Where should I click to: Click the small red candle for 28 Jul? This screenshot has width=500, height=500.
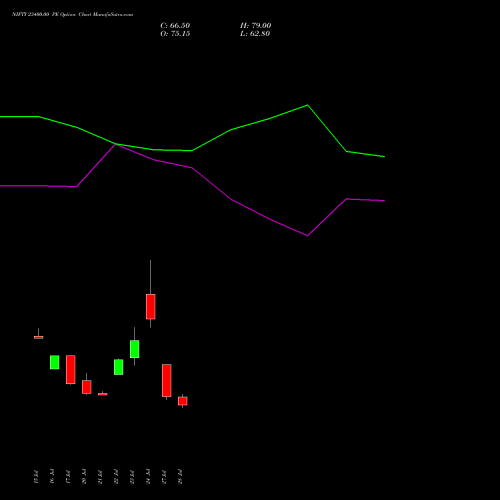183,401
